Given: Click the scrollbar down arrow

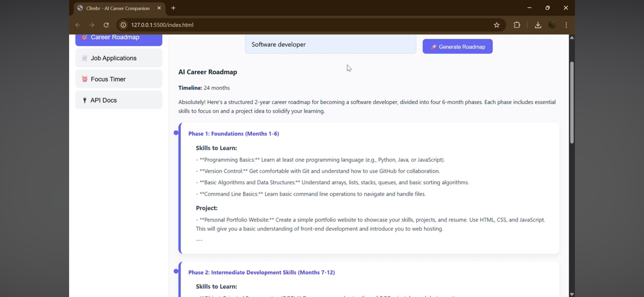Looking at the screenshot, I should click(x=572, y=294).
